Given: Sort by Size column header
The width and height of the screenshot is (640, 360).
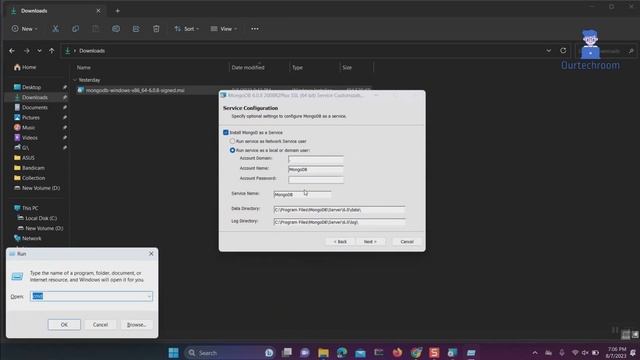Looking at the screenshot, I should coord(347,67).
